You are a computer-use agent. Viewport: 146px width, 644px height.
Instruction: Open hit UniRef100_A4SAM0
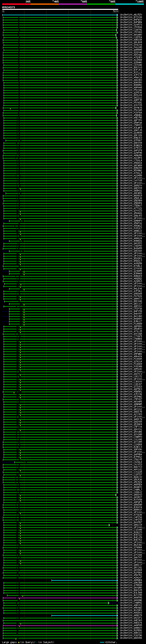(x=131, y=35)
